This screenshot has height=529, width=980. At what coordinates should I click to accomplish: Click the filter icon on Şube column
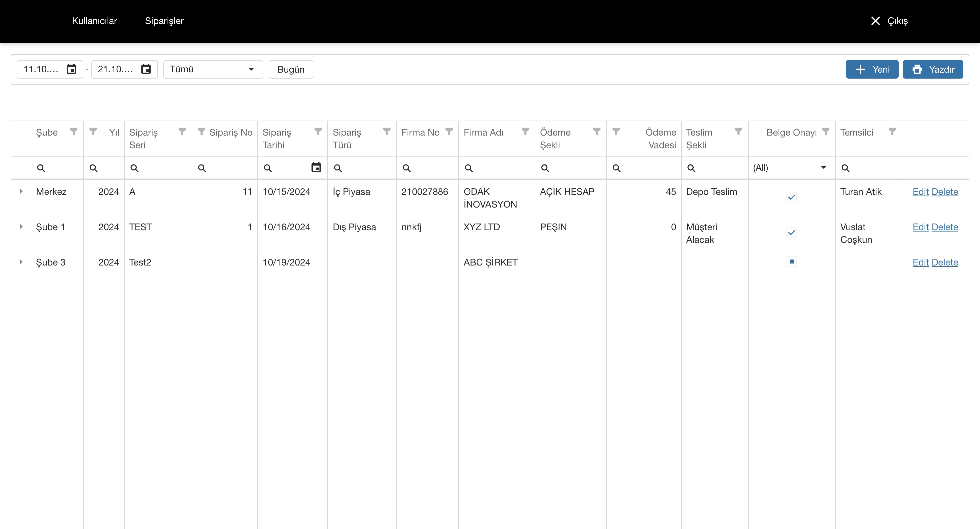point(74,132)
